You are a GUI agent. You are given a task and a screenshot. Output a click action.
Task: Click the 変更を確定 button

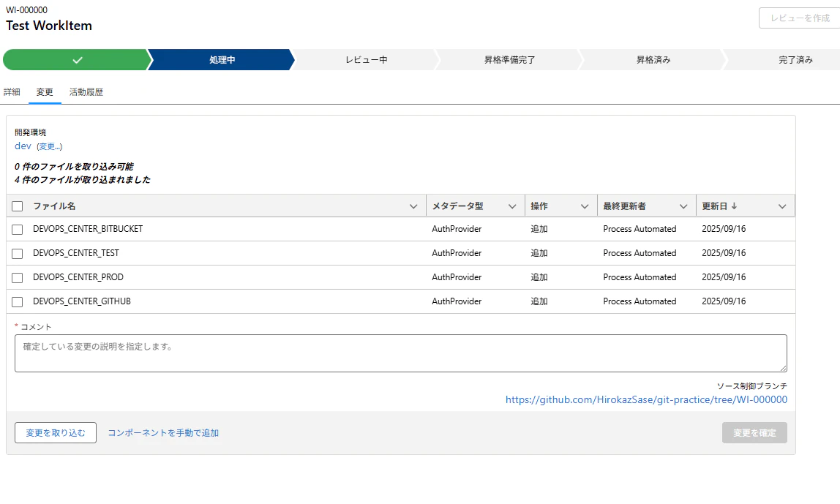(x=754, y=433)
